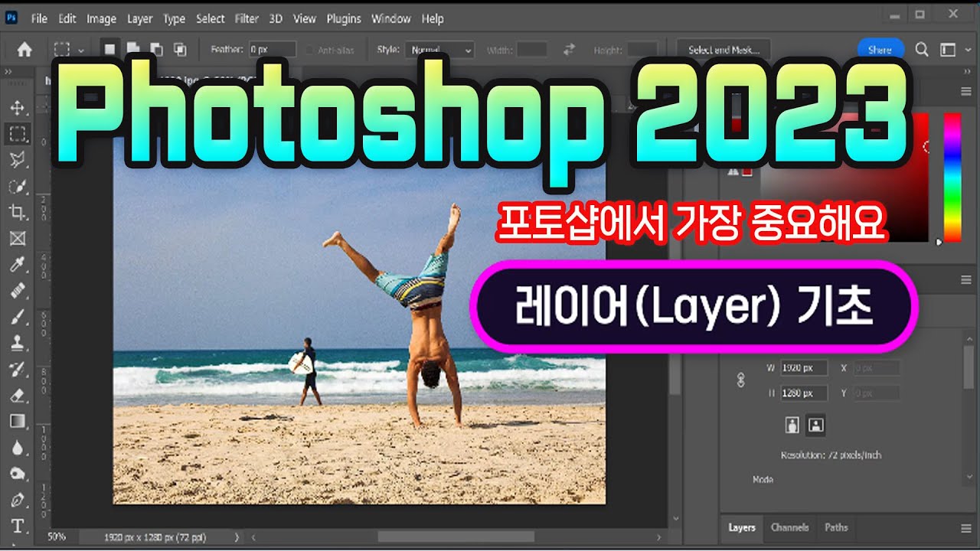Choose Intersect with selection mode
The width and height of the screenshot is (980, 551).
tap(180, 50)
